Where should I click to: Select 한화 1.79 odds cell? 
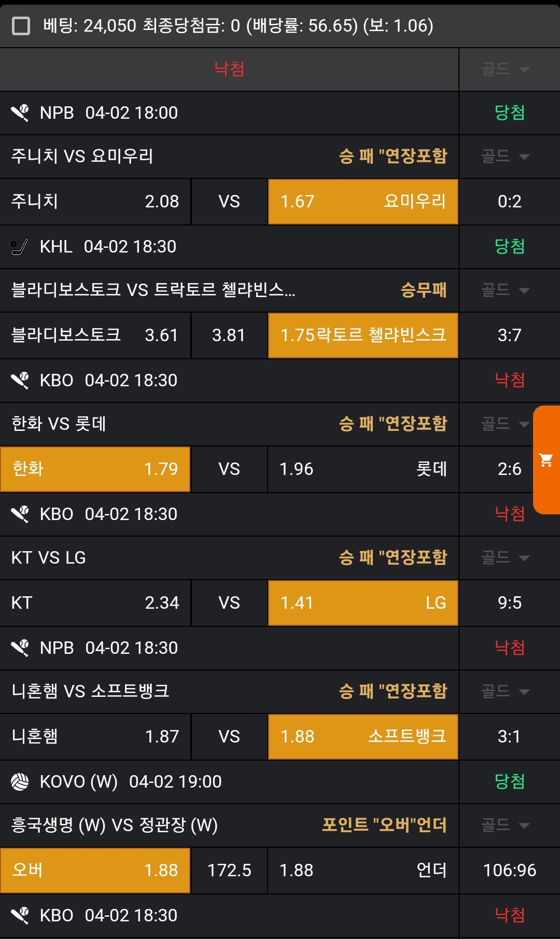point(95,469)
